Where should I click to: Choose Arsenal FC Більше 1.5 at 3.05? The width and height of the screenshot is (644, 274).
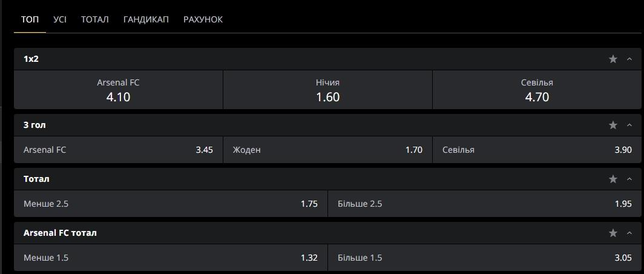tap(484, 258)
